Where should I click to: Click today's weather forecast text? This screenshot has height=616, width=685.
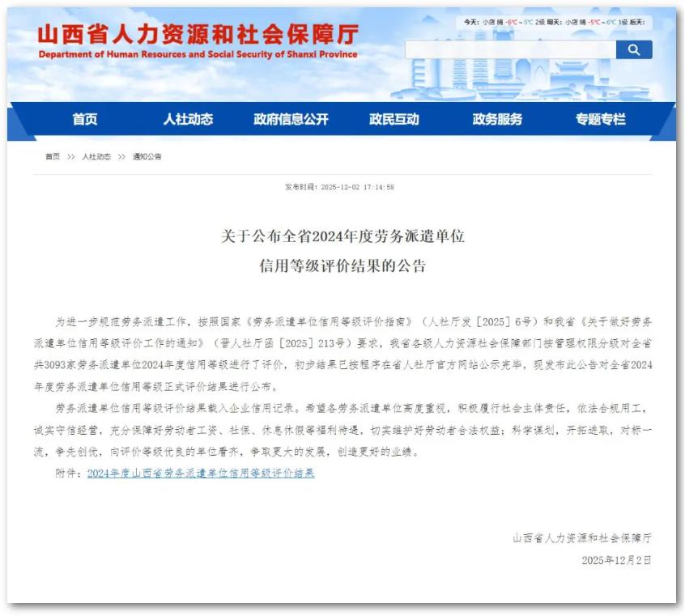coord(504,22)
